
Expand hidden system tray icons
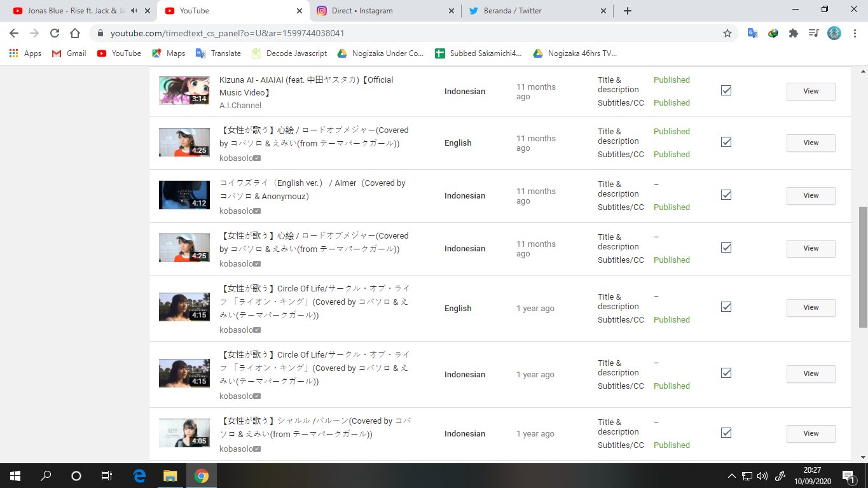click(x=731, y=475)
